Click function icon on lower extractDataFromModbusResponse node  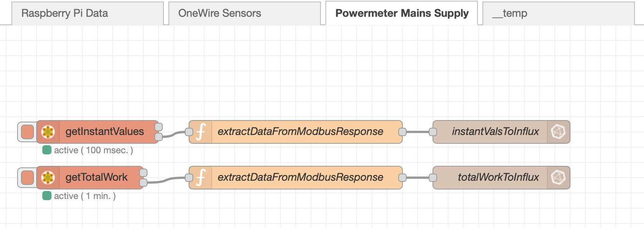(201, 178)
